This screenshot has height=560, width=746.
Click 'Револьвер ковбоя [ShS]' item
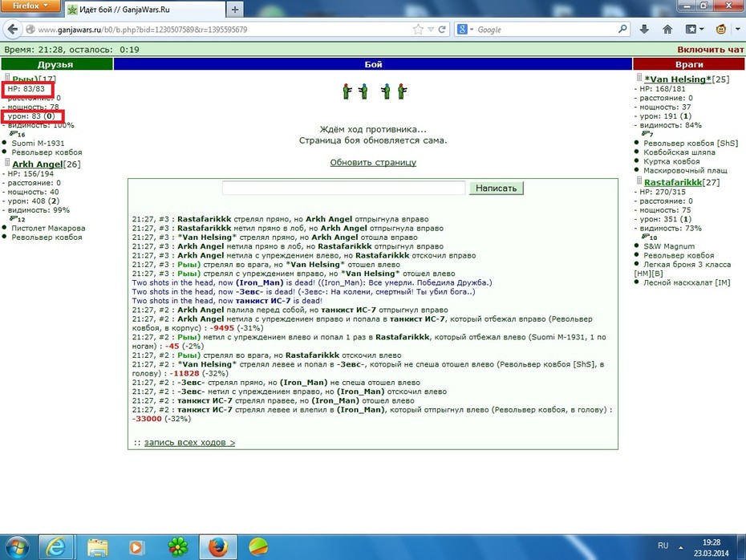click(691, 144)
